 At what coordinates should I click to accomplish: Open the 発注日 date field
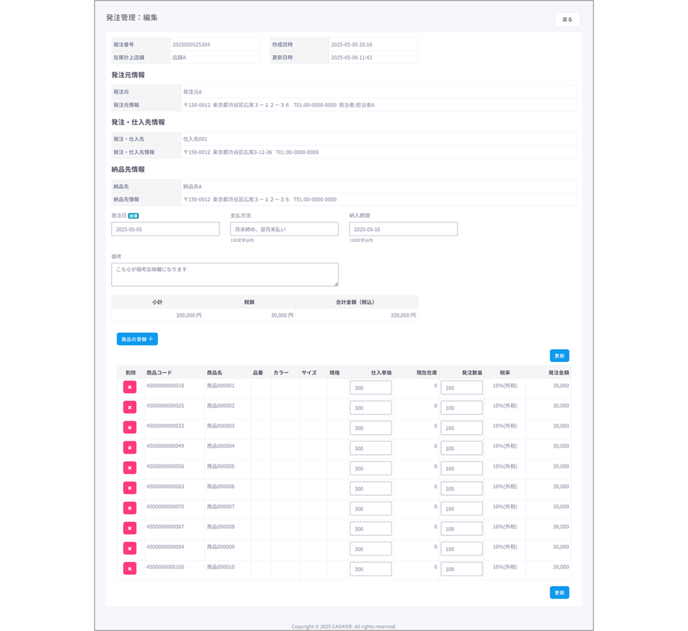point(165,229)
